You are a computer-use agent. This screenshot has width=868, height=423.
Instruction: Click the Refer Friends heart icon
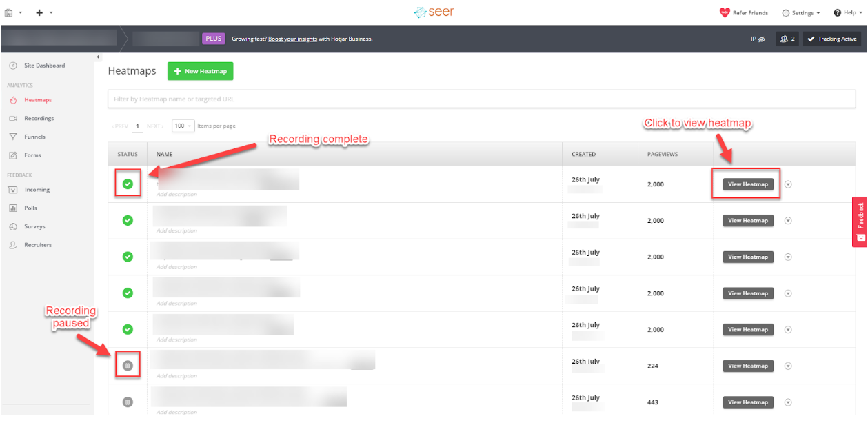tap(725, 12)
